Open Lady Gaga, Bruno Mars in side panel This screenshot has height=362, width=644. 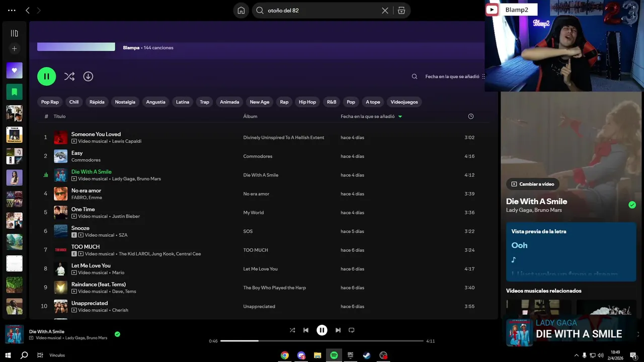click(x=534, y=210)
